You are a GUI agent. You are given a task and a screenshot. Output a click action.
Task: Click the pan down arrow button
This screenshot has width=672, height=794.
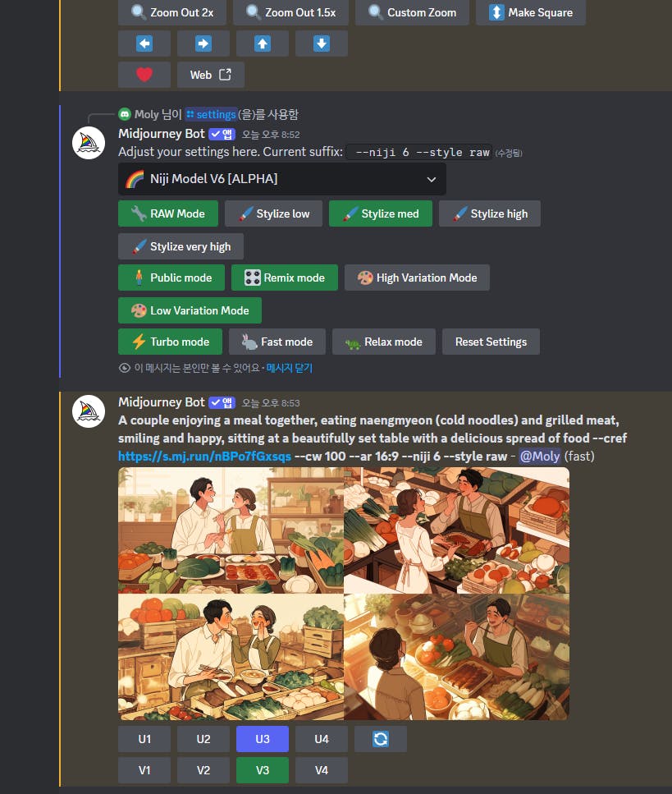[322, 44]
